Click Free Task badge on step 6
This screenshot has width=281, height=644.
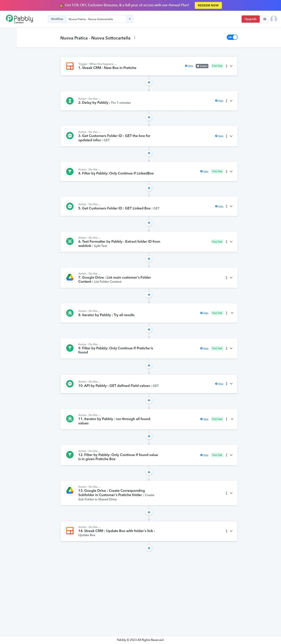pos(217,242)
